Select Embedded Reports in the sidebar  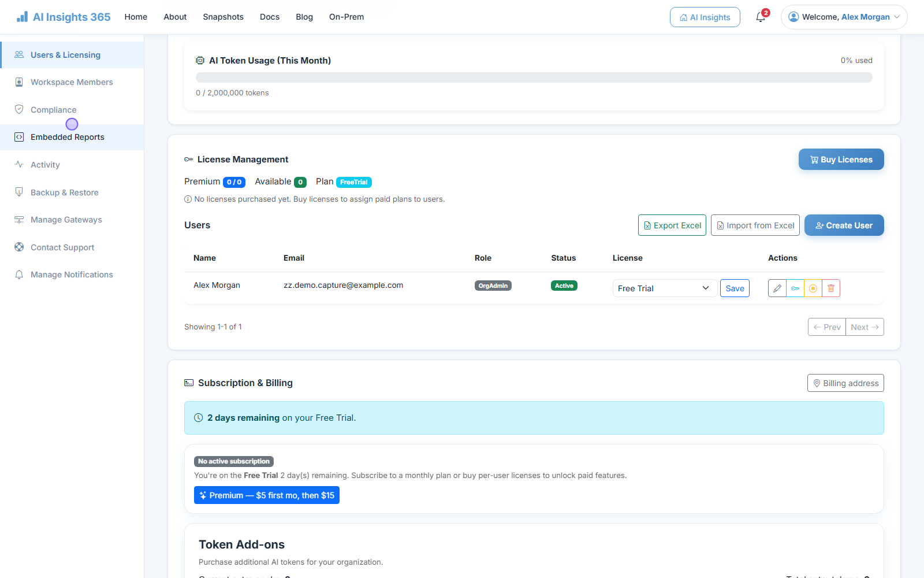point(72,137)
